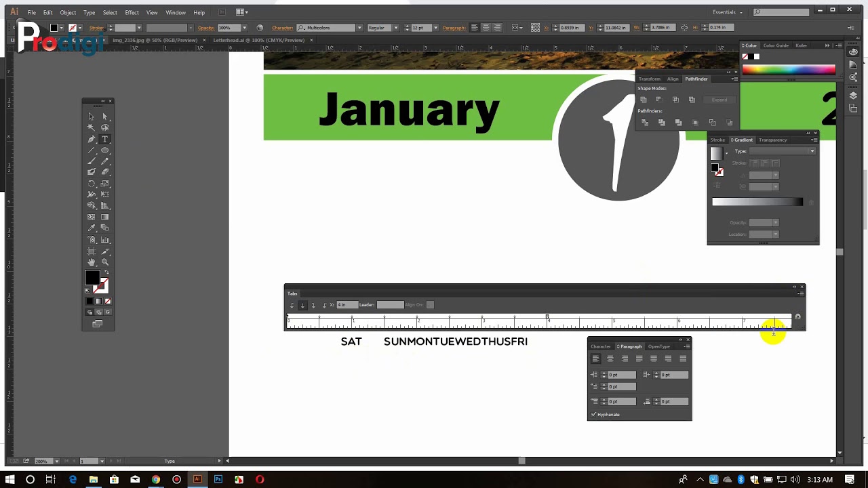Select the Direct Selection tool
The image size is (868, 488).
tap(105, 116)
